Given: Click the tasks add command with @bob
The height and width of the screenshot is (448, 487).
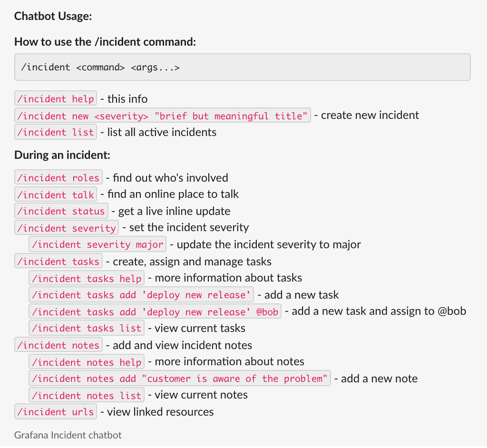Looking at the screenshot, I should coord(155,312).
